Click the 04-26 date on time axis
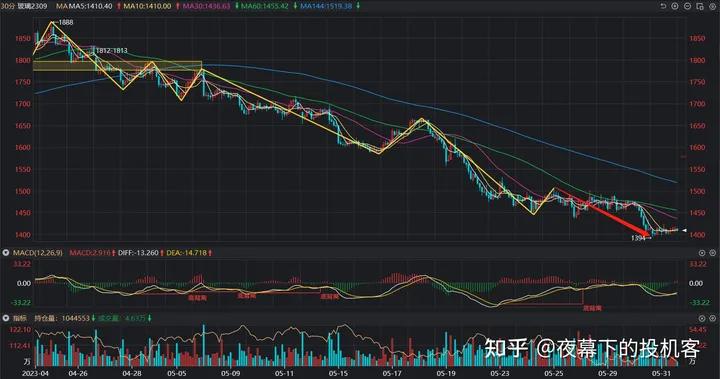Image resolution: width=720 pixels, height=379 pixels. 78,373
